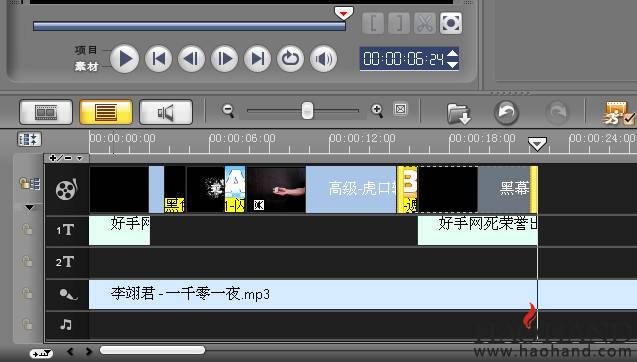Zoom out the timeline with minus magnifier

[228, 111]
